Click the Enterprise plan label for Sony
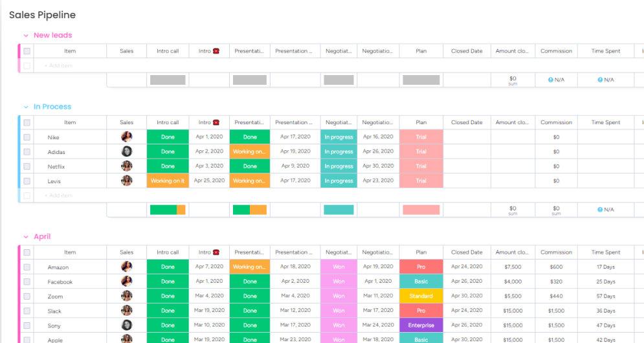The height and width of the screenshot is (343, 644). click(x=421, y=325)
